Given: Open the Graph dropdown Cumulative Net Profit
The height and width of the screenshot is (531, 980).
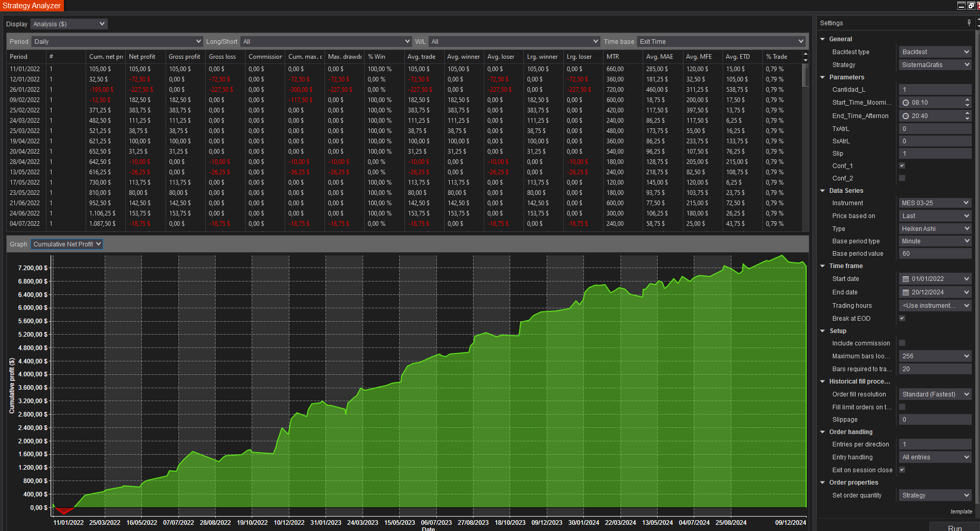Looking at the screenshot, I should (98, 244).
